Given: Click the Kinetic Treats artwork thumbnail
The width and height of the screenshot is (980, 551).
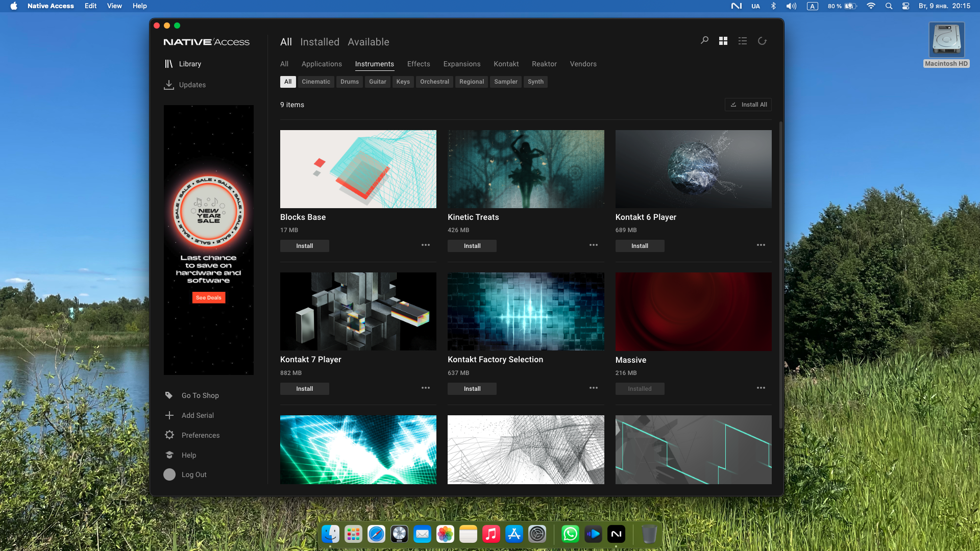Looking at the screenshot, I should [x=526, y=169].
